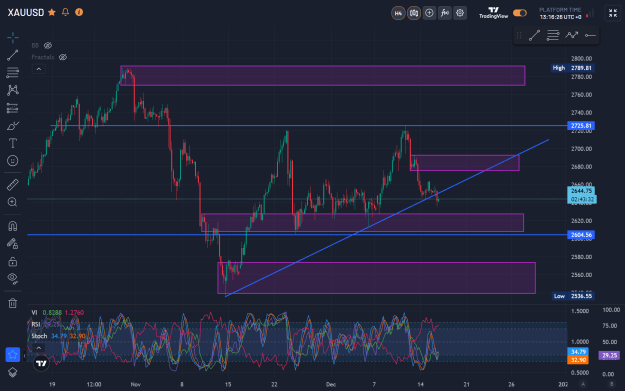Viewport: 625px width, 391px height.
Task: Toggle magnet mode
Action: (x=12, y=226)
